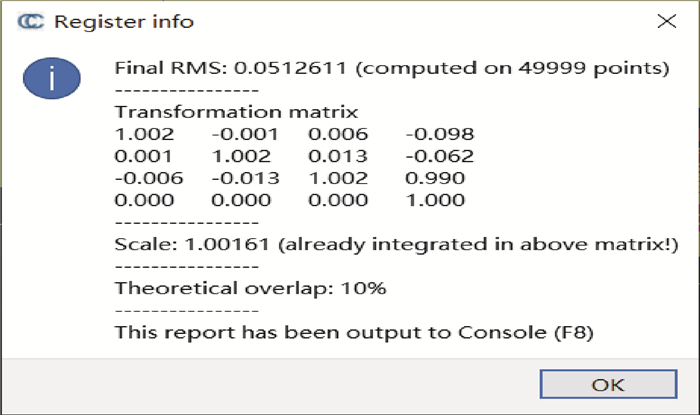Click the dashed separator below Final RMS
Screen dimensions: 700x415
(187, 91)
